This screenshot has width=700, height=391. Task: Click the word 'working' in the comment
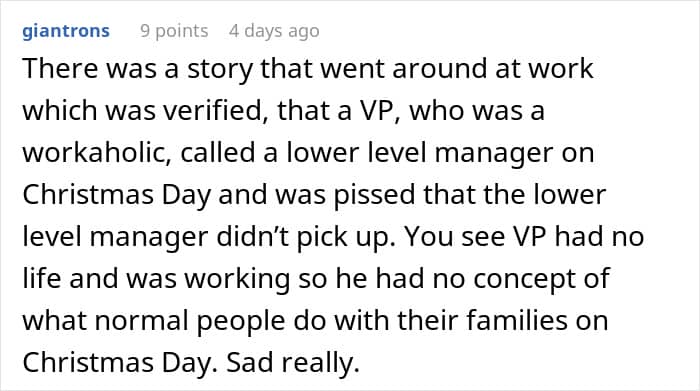pos(238,279)
